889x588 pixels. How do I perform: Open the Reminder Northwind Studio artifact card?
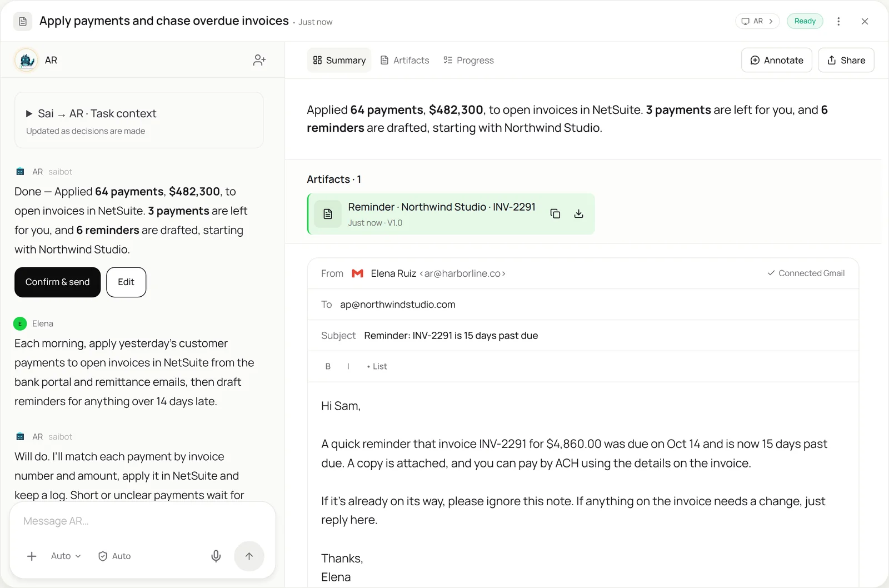(x=451, y=214)
